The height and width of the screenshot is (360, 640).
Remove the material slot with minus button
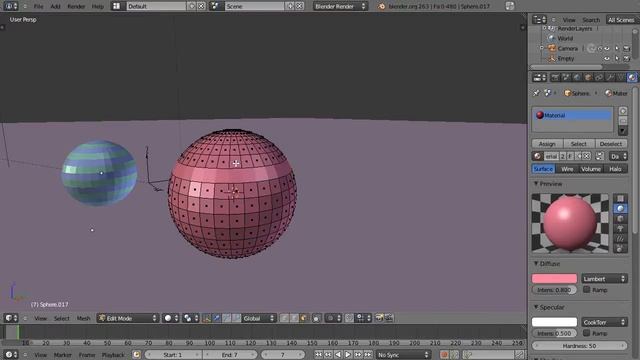622,121
